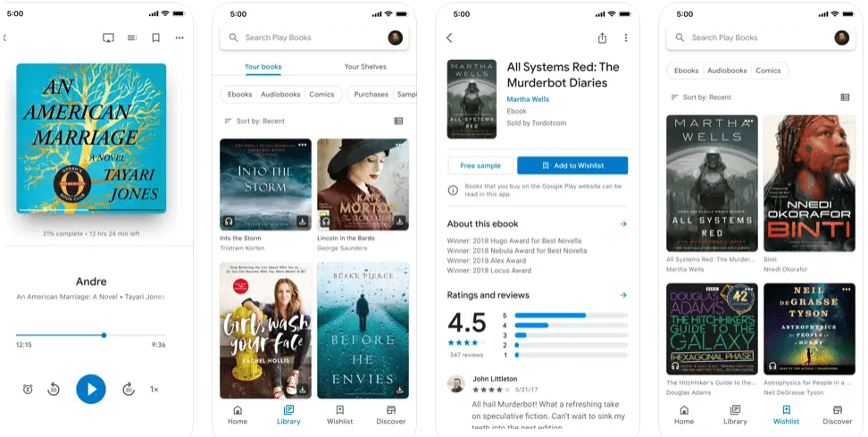Open Hitchhiker's Guide to the Galaxy cover
Image resolution: width=868 pixels, height=437 pixels.
coord(712,329)
